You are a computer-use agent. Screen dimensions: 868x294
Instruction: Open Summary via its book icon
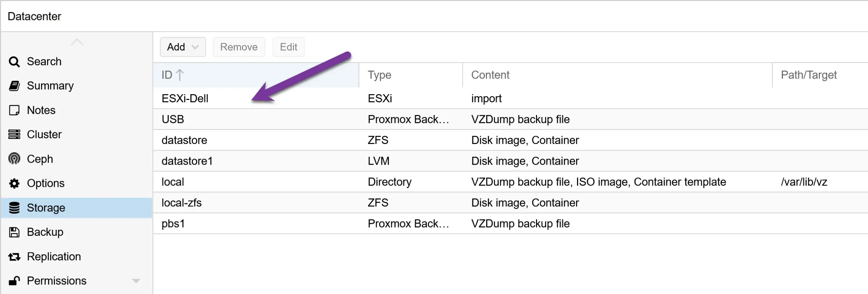[14, 85]
